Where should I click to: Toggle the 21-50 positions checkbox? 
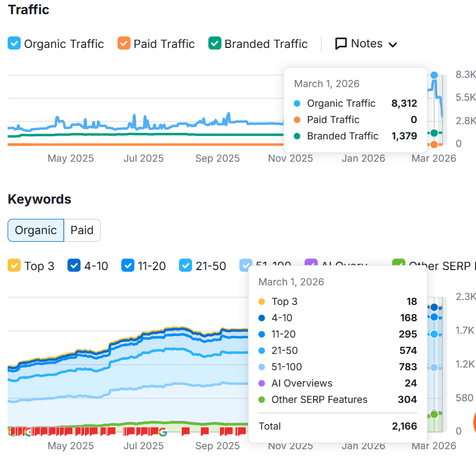pos(186,266)
